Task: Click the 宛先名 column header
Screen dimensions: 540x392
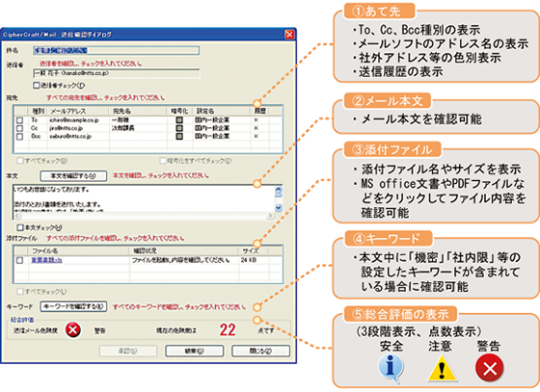Action: 138,111
